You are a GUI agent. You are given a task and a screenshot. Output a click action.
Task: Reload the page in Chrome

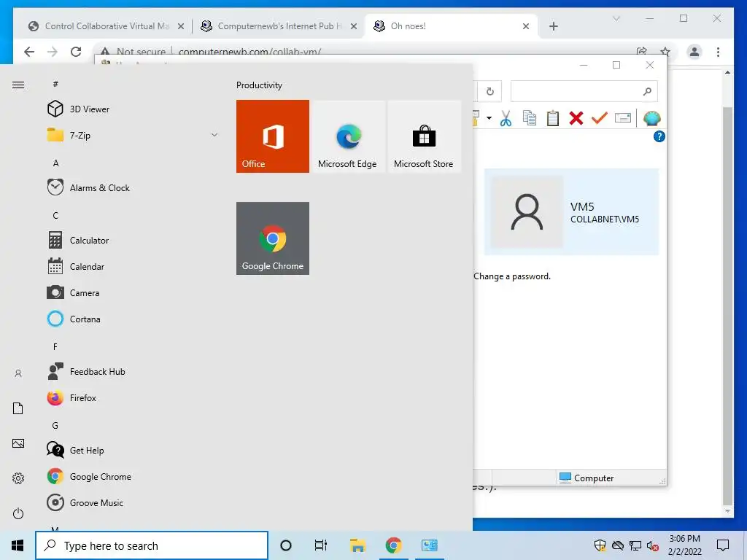pos(76,52)
